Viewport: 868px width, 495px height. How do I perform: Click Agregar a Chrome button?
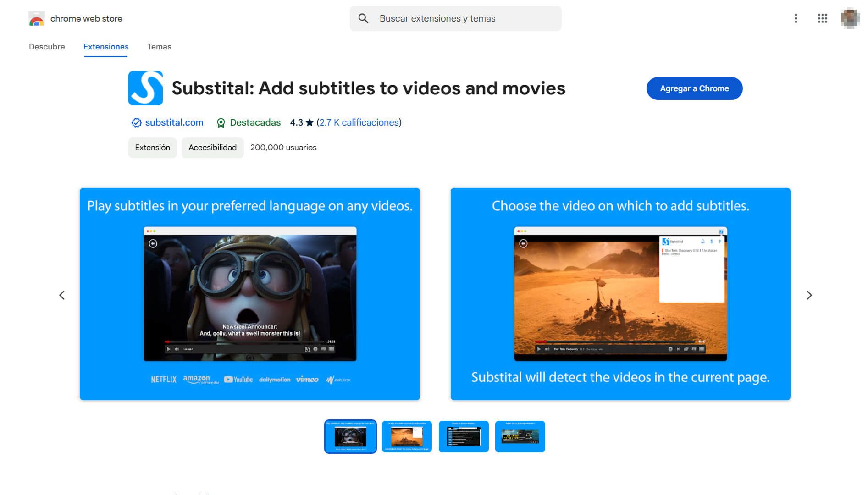[x=694, y=88]
